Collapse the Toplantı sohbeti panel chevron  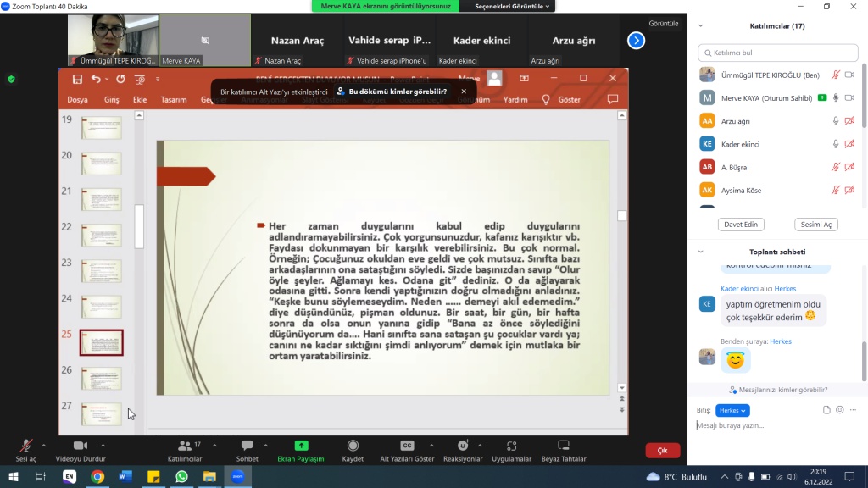coord(700,252)
